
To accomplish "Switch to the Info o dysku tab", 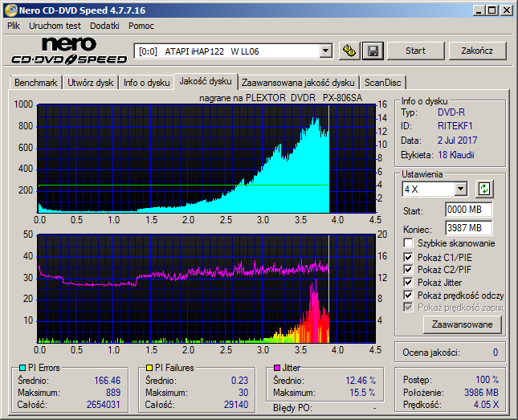I will [x=147, y=83].
